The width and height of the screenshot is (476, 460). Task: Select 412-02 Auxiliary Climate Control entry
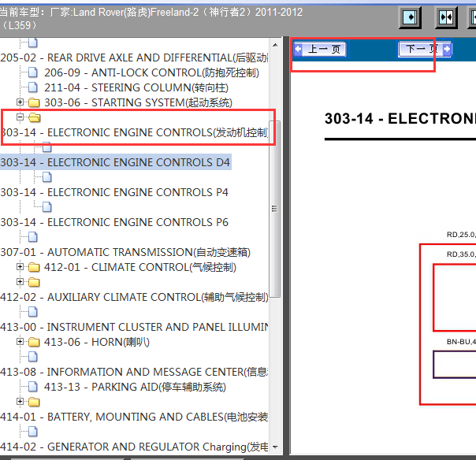(134, 298)
